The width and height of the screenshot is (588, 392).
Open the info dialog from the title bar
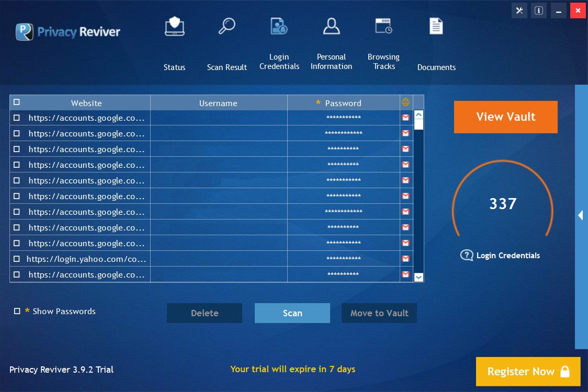click(x=538, y=10)
